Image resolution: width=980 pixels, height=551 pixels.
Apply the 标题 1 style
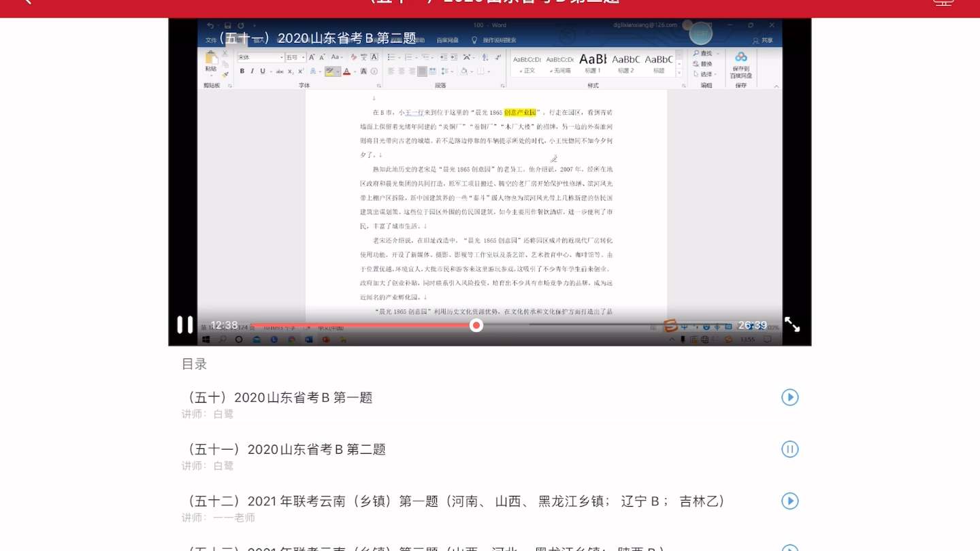click(593, 64)
